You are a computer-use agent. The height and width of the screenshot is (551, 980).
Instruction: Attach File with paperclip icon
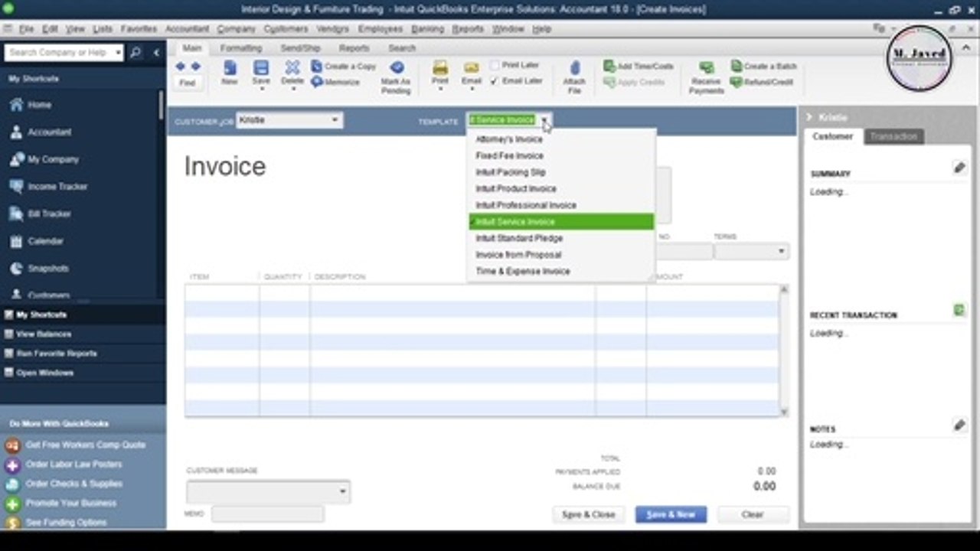574,68
